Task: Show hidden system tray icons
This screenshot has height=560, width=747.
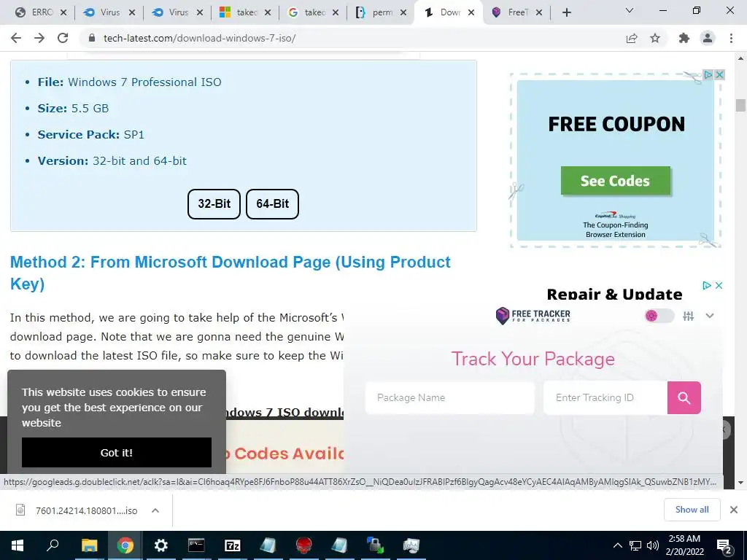Action: click(x=617, y=545)
